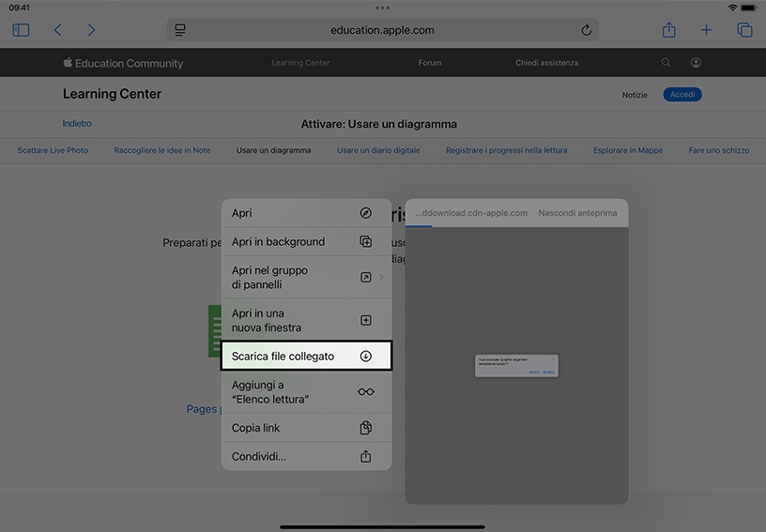Select Copia link
The width and height of the screenshot is (766, 532).
click(x=306, y=428)
